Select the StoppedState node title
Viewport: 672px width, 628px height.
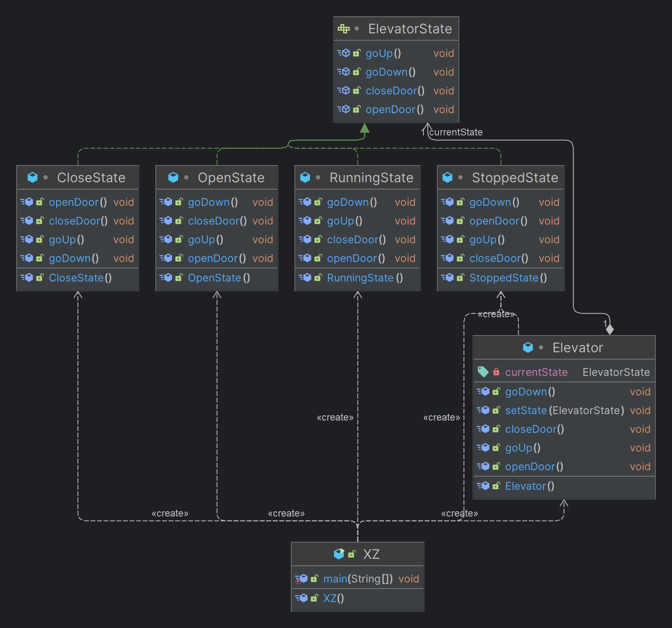pyautogui.click(x=515, y=177)
